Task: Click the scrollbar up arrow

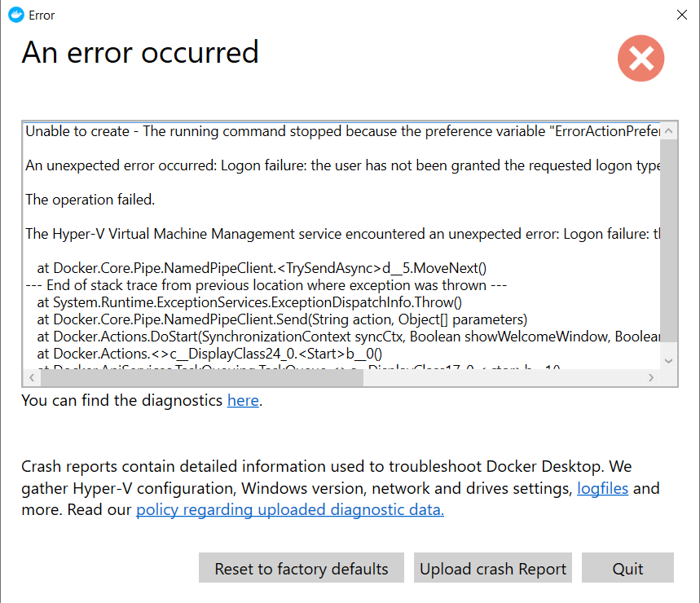Action: tap(668, 130)
